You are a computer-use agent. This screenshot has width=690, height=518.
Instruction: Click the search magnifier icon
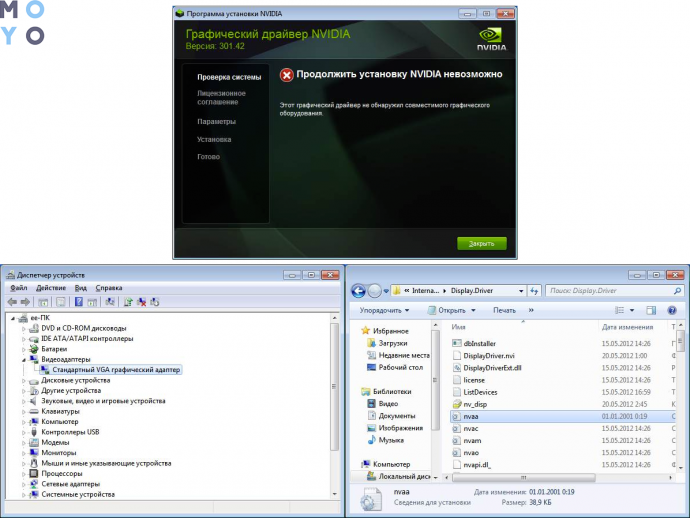[677, 291]
